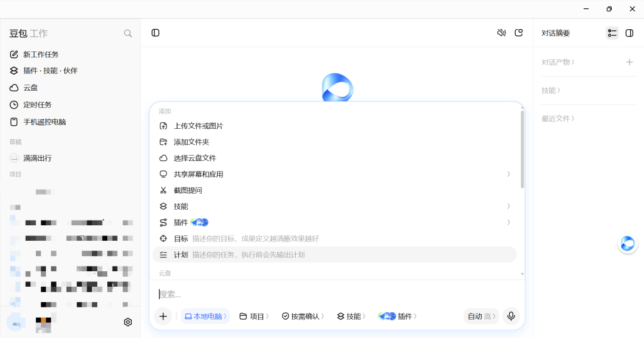The height and width of the screenshot is (338, 644).
Task: Click the user avatar at sidebar bottom
Action: pos(16,322)
